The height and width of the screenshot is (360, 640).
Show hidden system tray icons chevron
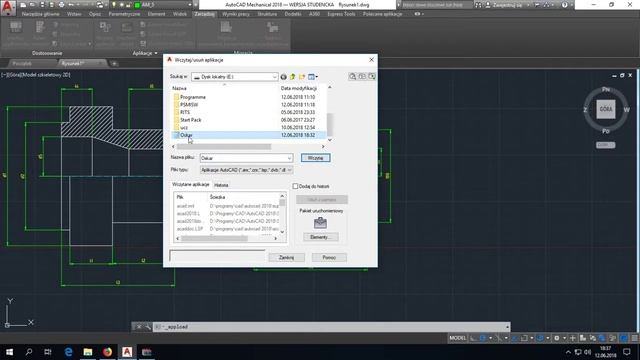point(568,352)
